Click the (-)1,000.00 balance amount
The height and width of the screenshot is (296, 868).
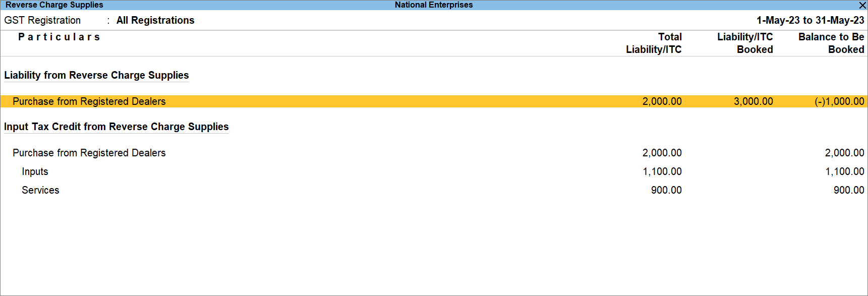839,101
